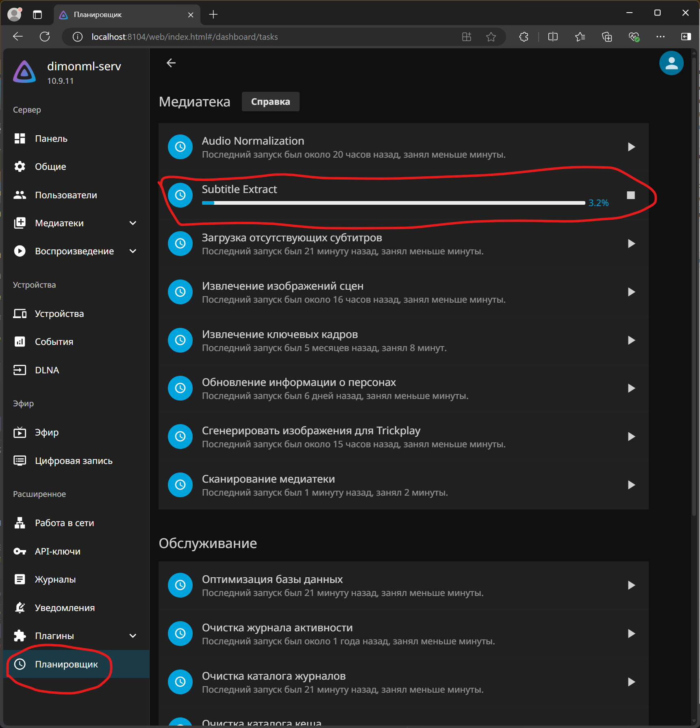The width and height of the screenshot is (700, 728).
Task: Run the Оптимизация базы данных task
Action: point(631,585)
